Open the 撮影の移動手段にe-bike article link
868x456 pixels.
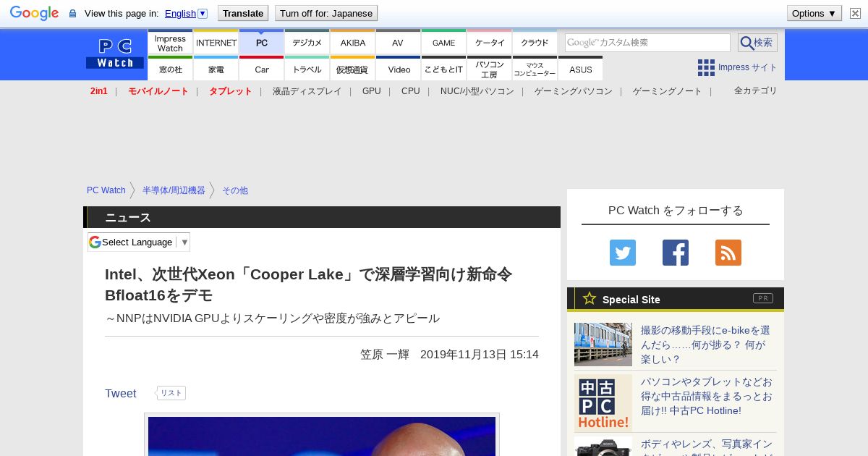click(706, 345)
